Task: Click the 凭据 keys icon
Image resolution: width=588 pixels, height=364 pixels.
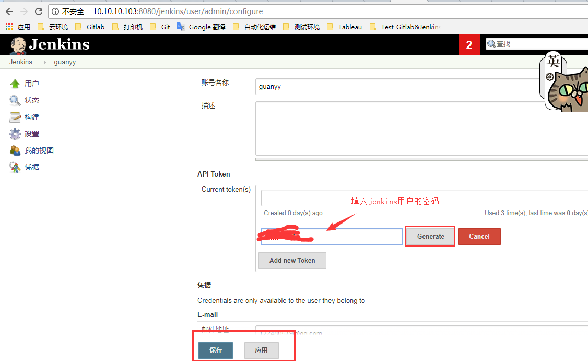Action: (x=15, y=167)
